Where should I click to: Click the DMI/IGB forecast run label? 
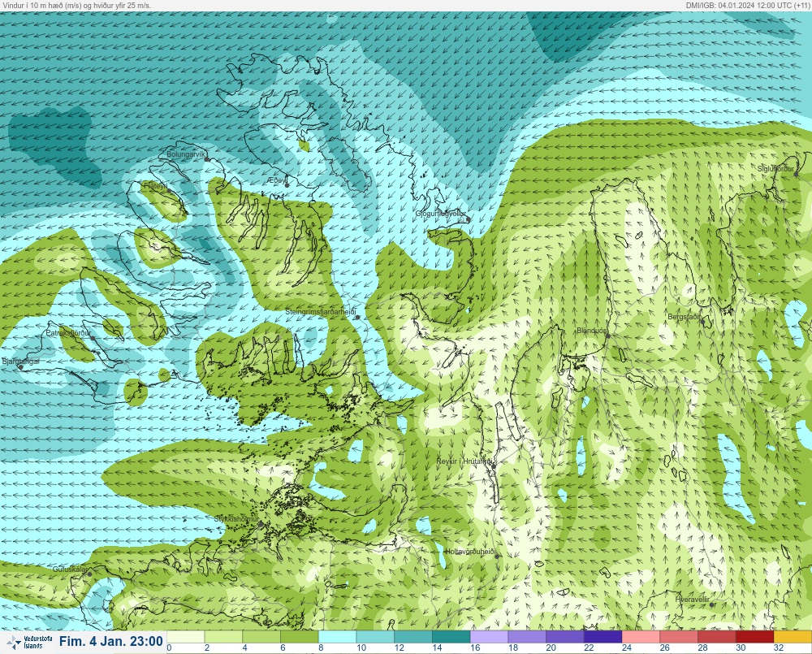749,5
